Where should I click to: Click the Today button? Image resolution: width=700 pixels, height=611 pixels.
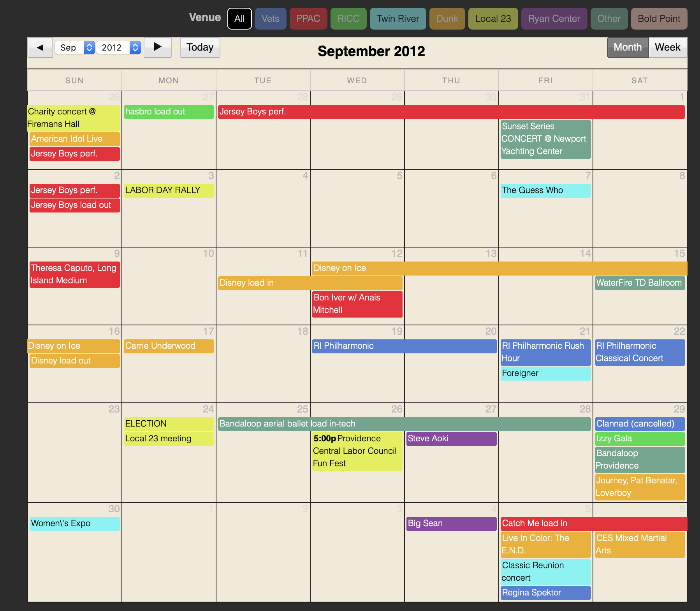(200, 47)
